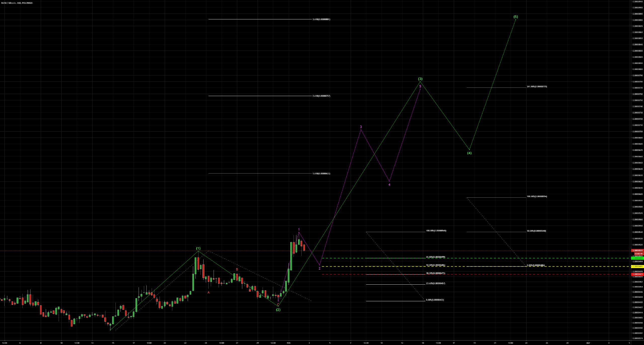
Task: Click the yellow price tag 0.00000486
Action: pos(638,266)
